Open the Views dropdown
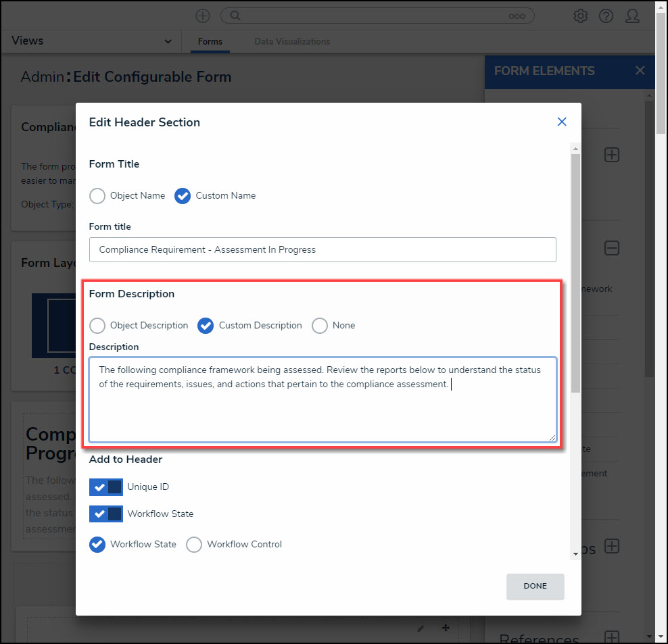The width and height of the screenshot is (668, 644). (x=91, y=41)
